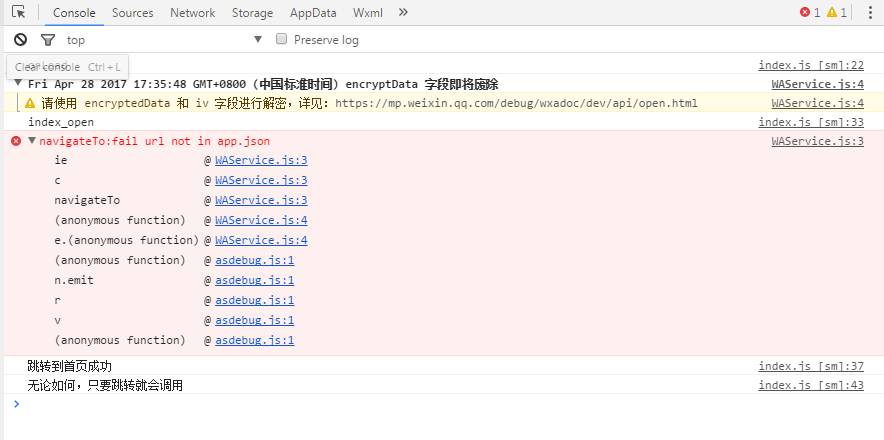Switch to the Network tab
This screenshot has height=440, width=884.
[x=192, y=13]
